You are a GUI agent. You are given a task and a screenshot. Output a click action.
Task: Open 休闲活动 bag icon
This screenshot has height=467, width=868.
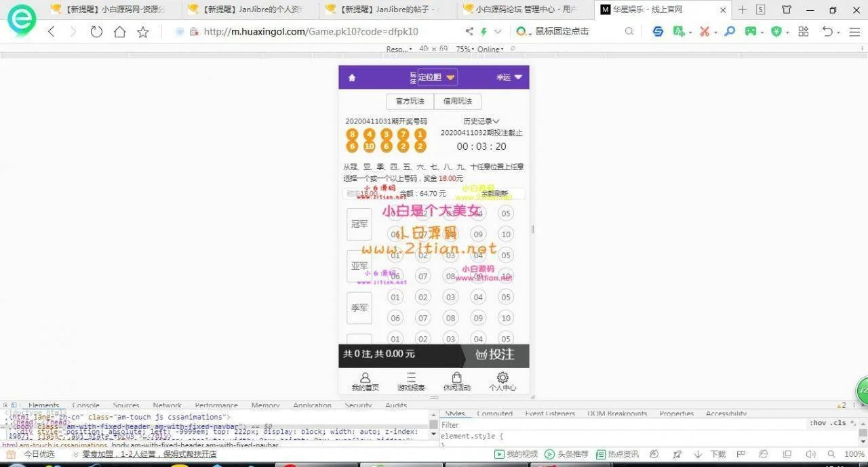pyautogui.click(x=456, y=382)
